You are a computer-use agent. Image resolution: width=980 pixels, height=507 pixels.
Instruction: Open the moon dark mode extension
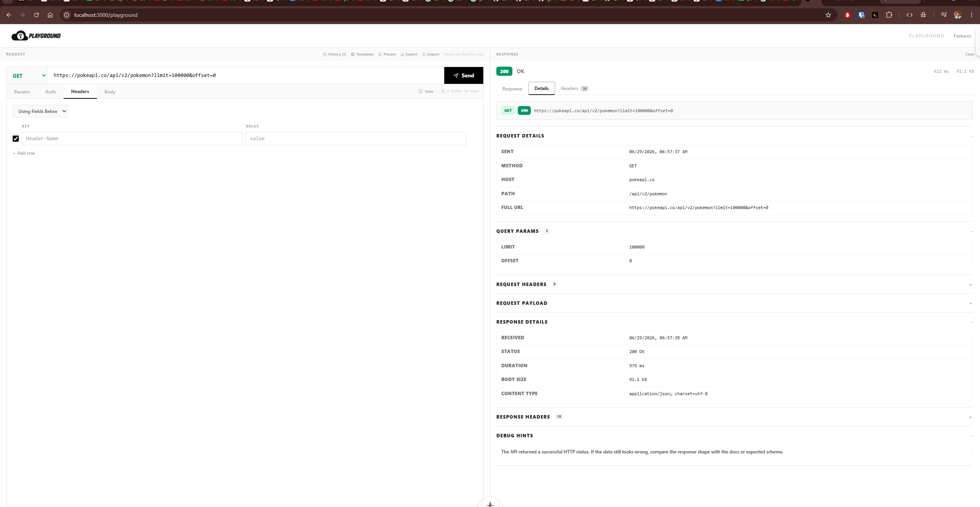click(875, 15)
